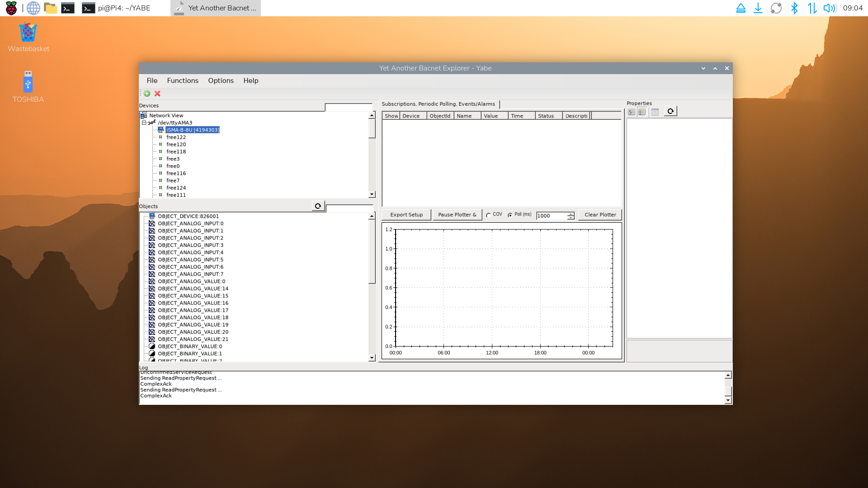Open the Functions menu
The image size is (868, 488).
(x=183, y=80)
